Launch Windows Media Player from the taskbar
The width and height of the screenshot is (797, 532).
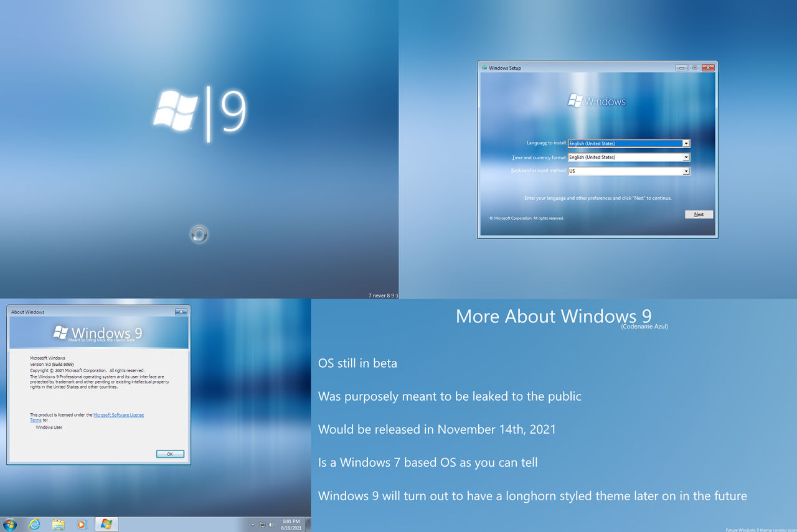click(82, 524)
